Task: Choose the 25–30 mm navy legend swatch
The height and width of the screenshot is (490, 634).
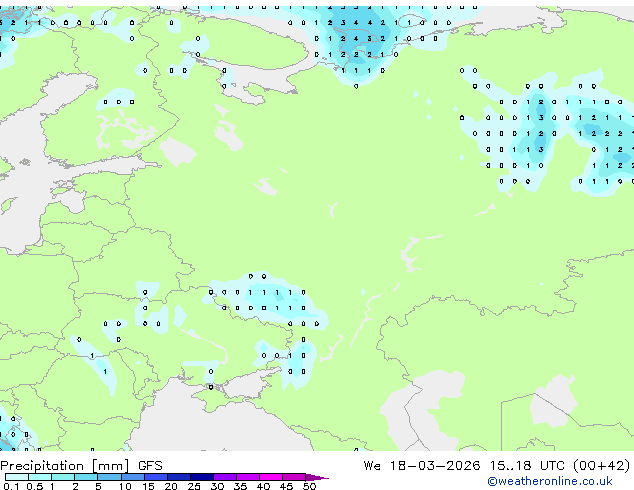Action: pos(202,477)
